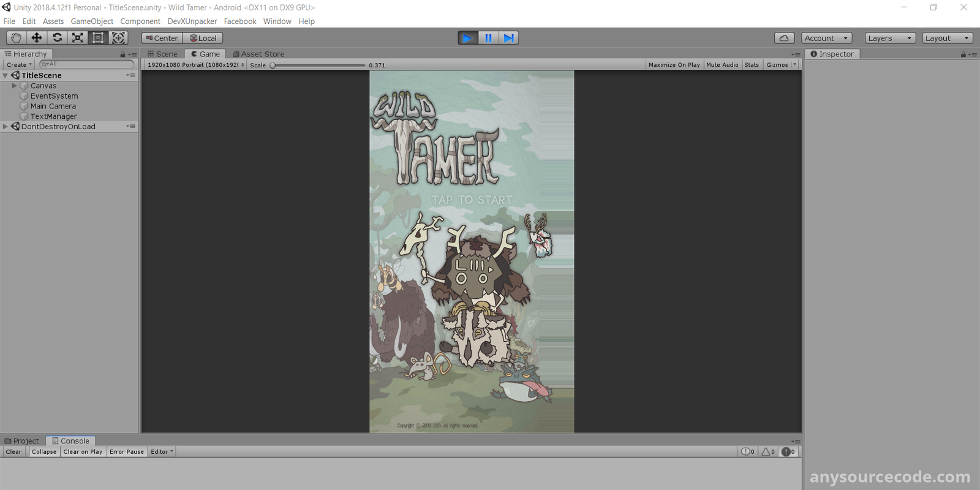
Task: Click the Stats button
Action: coord(752,65)
